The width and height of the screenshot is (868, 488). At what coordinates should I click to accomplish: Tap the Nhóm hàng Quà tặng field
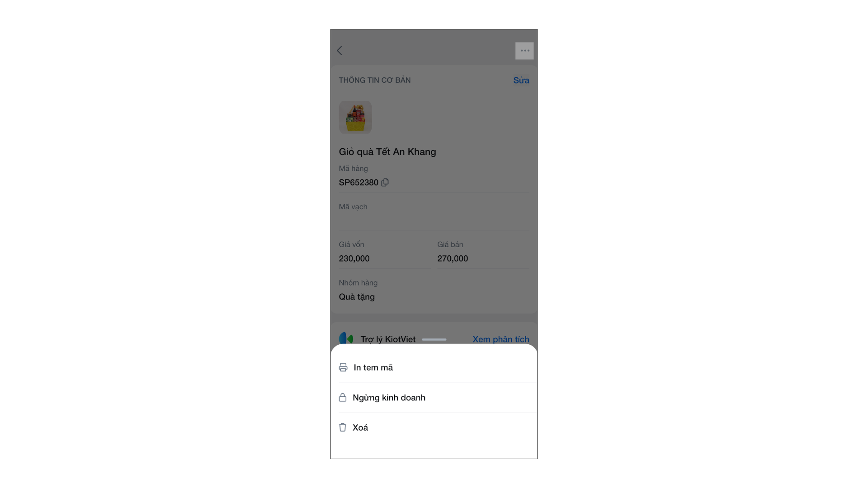click(434, 290)
